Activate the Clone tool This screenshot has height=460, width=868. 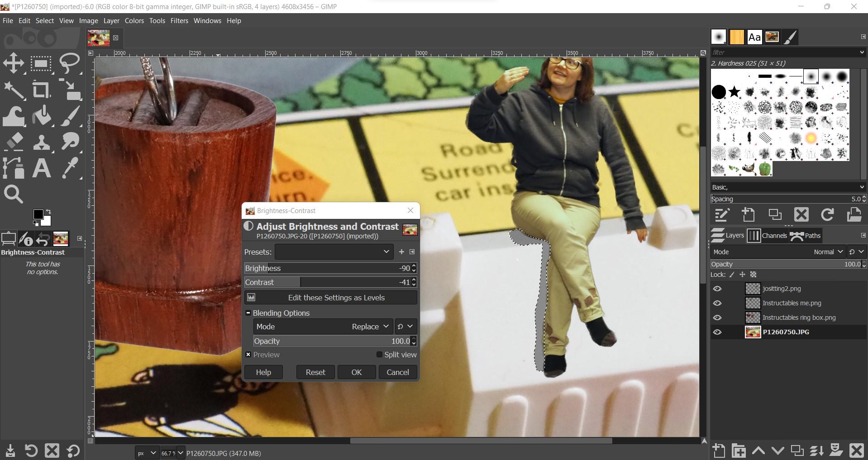click(x=42, y=142)
